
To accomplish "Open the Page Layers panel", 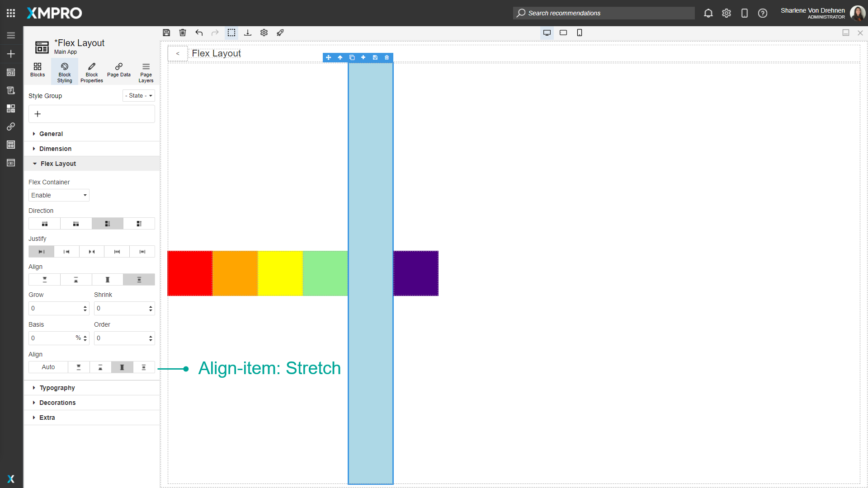I will pyautogui.click(x=146, y=71).
